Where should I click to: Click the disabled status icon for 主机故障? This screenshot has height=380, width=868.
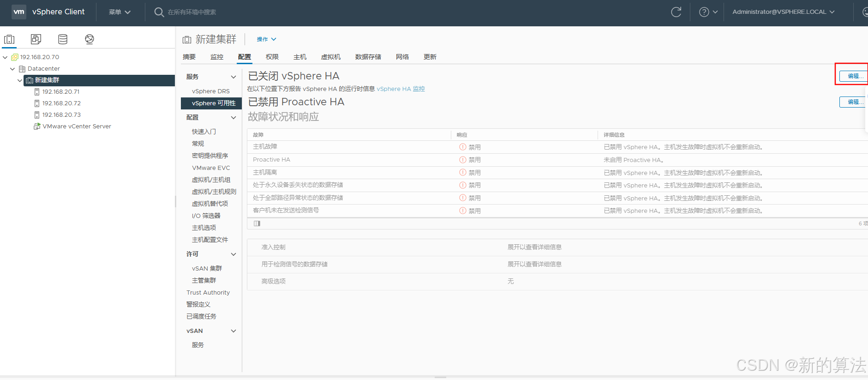pyautogui.click(x=462, y=147)
